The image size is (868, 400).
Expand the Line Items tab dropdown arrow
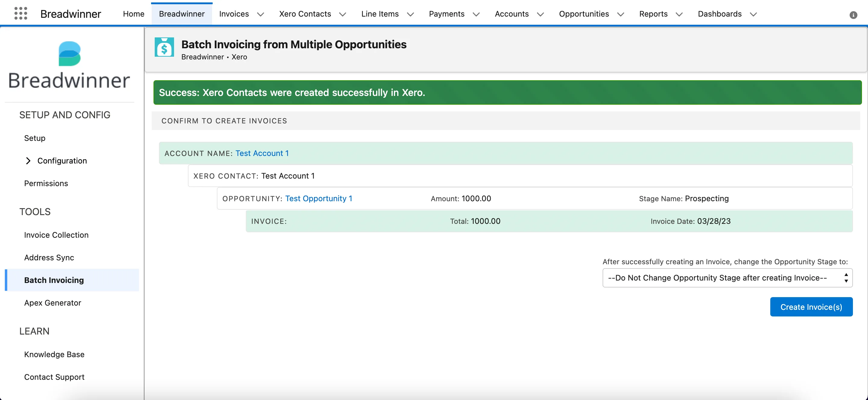click(410, 14)
